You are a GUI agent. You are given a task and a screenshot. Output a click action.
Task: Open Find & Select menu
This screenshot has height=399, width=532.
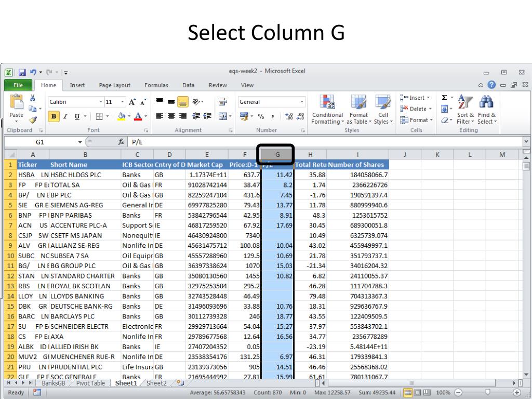click(x=487, y=109)
